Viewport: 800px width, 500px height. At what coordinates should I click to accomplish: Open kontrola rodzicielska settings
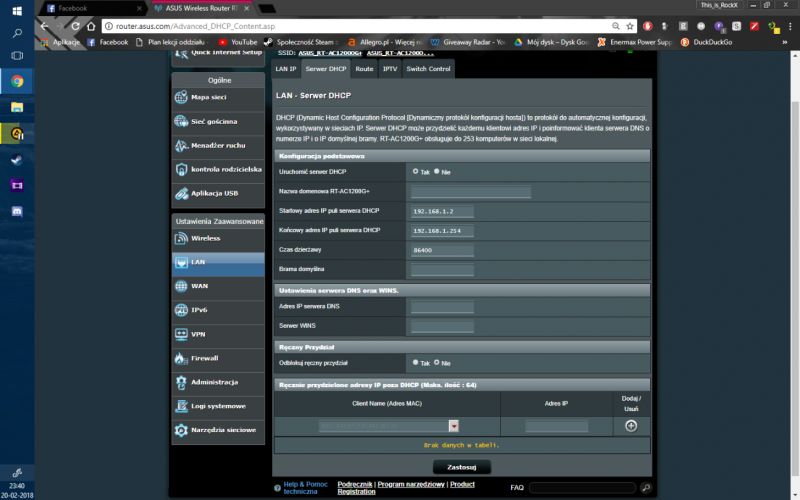[x=218, y=169]
